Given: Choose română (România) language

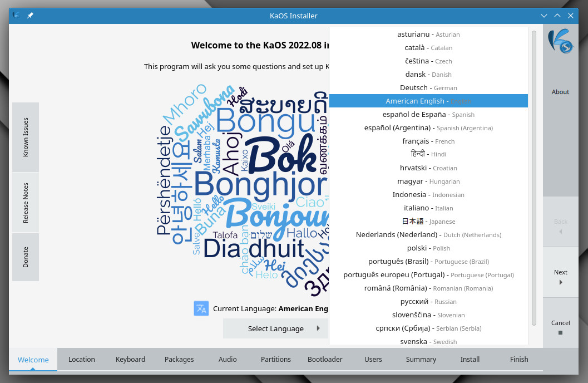Looking at the screenshot, I should click(x=428, y=288).
